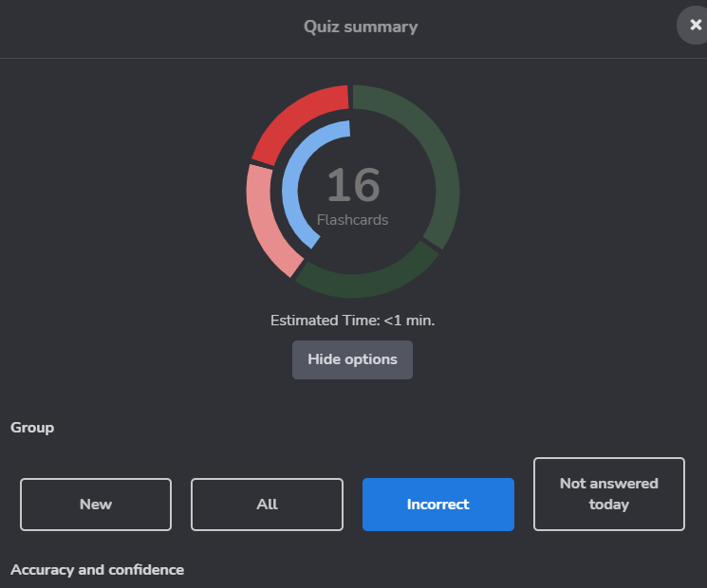The width and height of the screenshot is (707, 588).
Task: Click the Flashcards label inside the chart
Action: tap(353, 220)
